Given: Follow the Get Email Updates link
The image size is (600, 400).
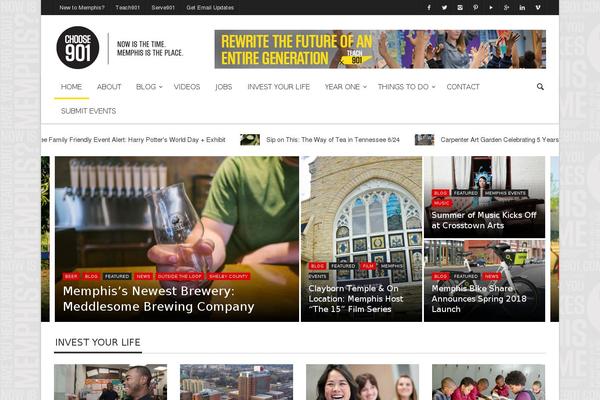Looking at the screenshot, I should [210, 8].
